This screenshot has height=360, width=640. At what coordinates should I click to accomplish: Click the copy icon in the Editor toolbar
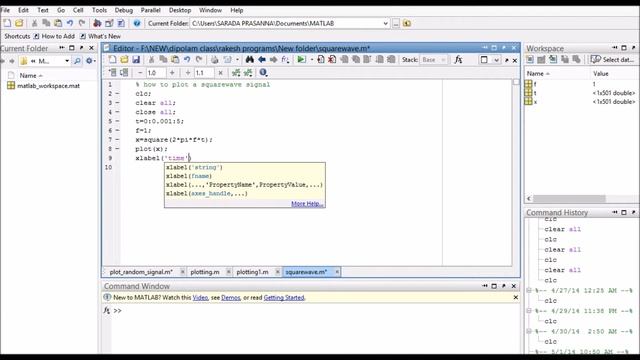163,60
